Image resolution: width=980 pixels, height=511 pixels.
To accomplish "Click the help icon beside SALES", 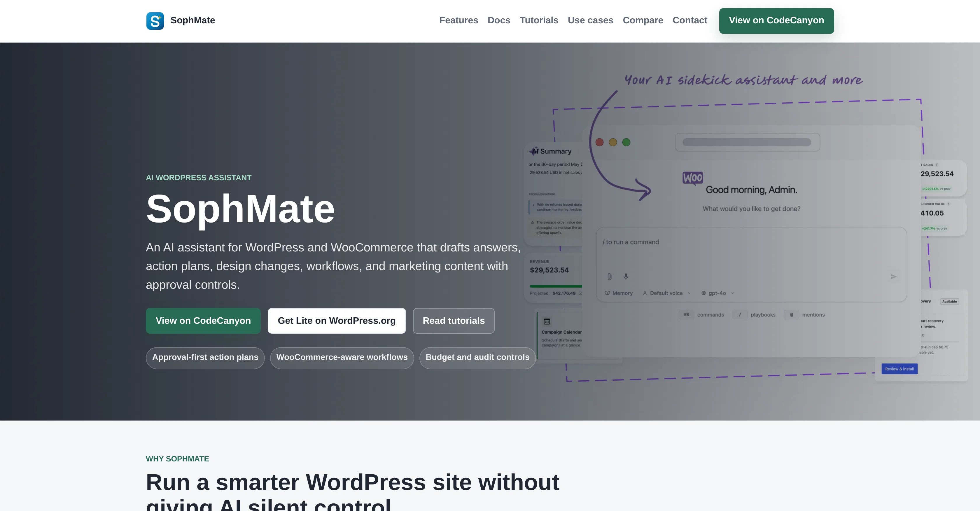I will point(936,165).
